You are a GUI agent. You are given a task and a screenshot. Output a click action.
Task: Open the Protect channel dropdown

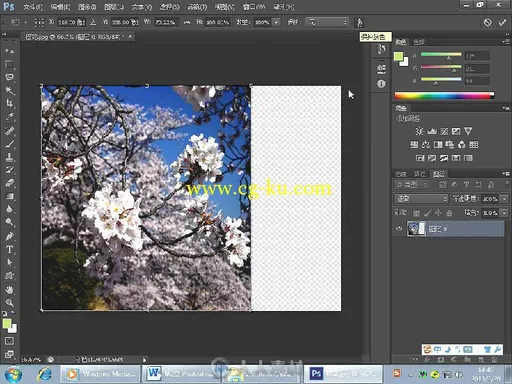click(x=327, y=22)
